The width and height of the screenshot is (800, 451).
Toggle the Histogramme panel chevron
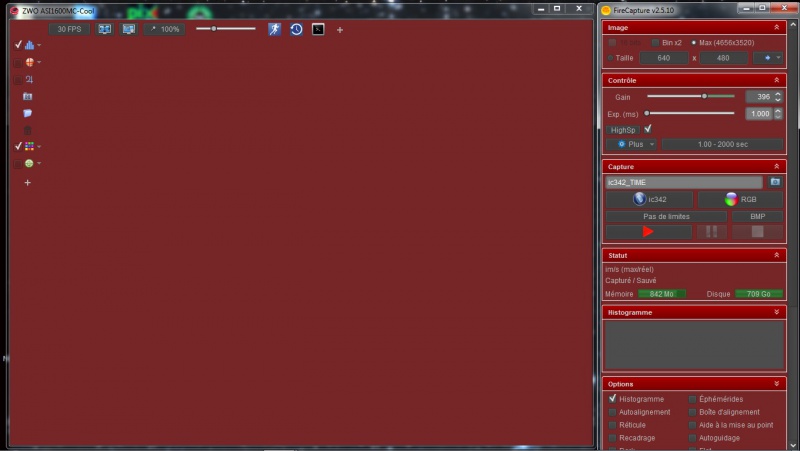point(777,312)
